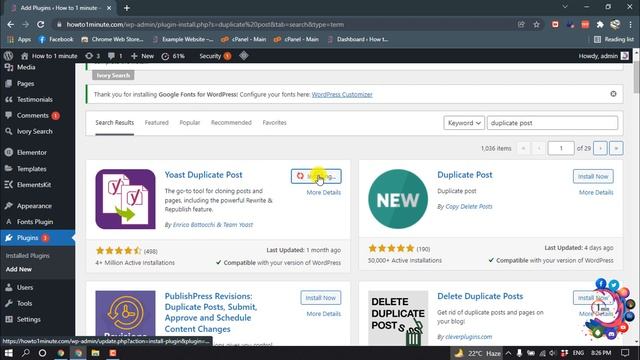Open the Yoast Duplicate Post title link

tap(203, 175)
